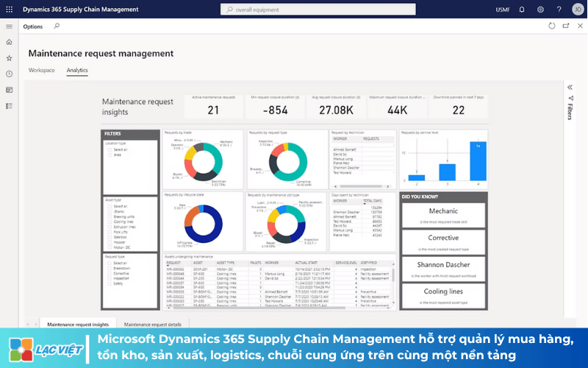Expand the hamburger navigation pane
588x368 pixels.
coord(9,26)
